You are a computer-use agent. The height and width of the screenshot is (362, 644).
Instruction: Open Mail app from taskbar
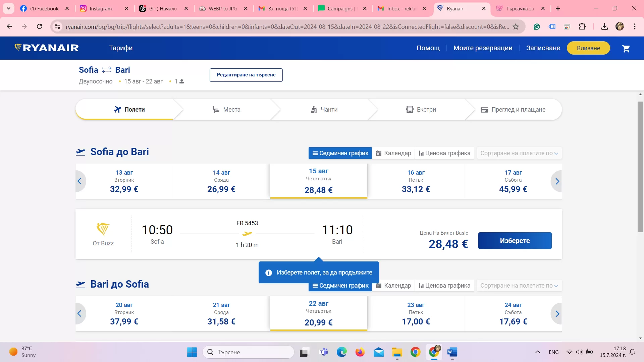[x=379, y=352]
